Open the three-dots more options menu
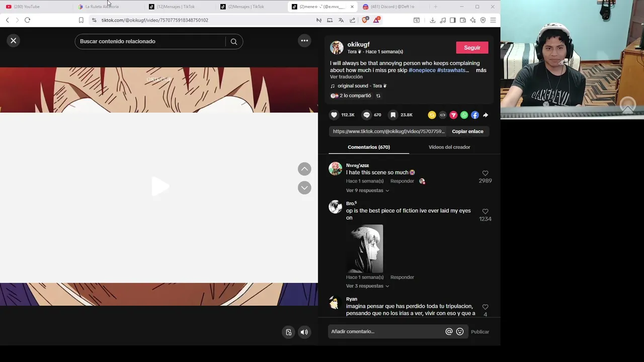The image size is (644, 362). click(x=304, y=41)
